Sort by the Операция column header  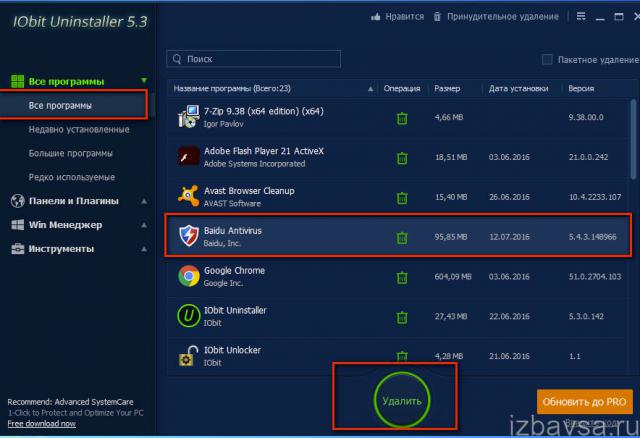402,89
